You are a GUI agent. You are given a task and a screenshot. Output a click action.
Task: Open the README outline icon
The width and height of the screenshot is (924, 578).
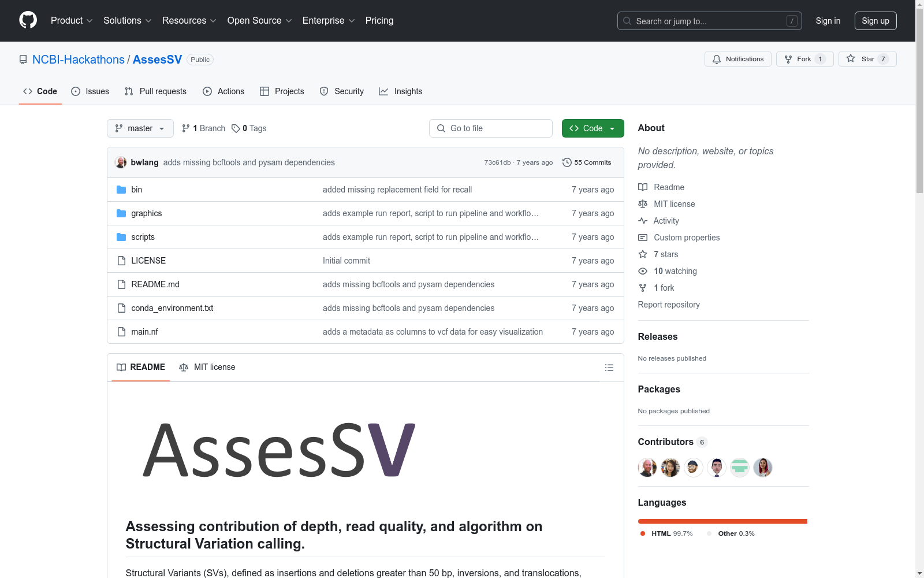(609, 368)
